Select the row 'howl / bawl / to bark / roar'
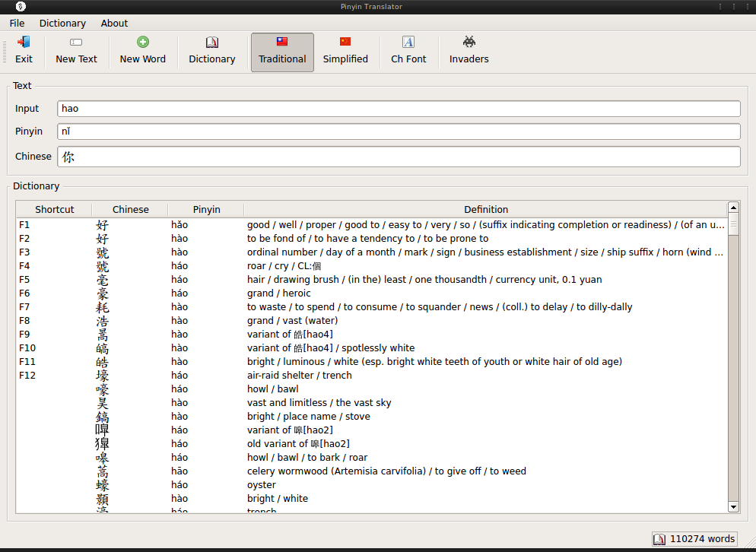 pyautogui.click(x=372, y=457)
